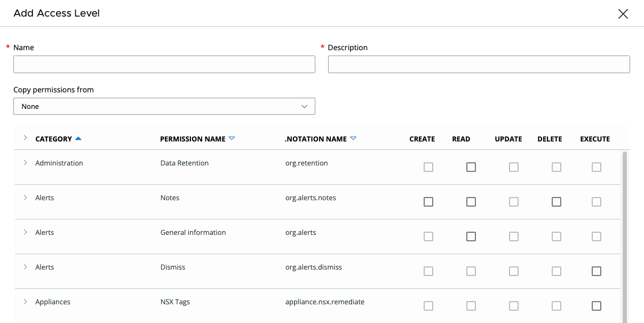Click the .NOTATION NAME column header
Viewport: 644px width, 323px height.
point(316,139)
